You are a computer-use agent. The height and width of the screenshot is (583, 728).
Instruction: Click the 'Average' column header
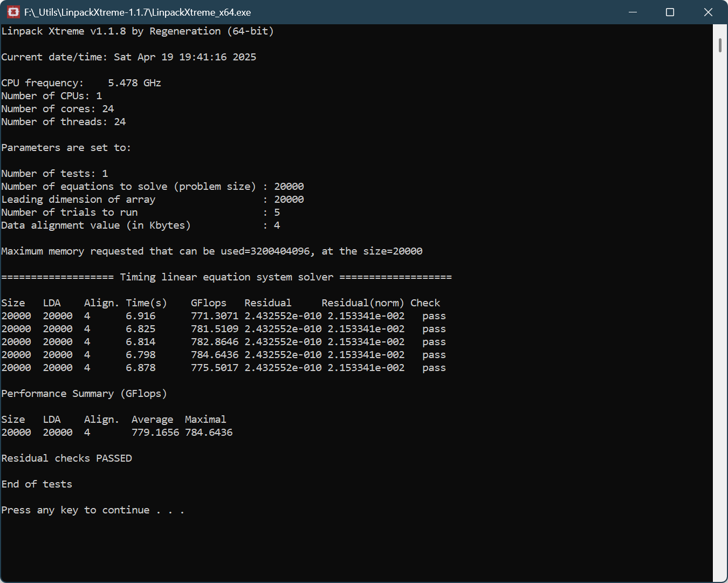[x=153, y=420]
